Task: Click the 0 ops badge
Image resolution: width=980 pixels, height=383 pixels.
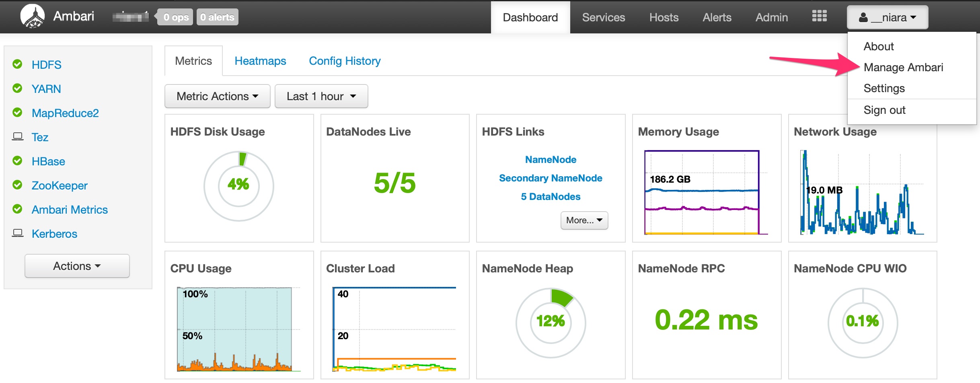Action: click(x=175, y=17)
